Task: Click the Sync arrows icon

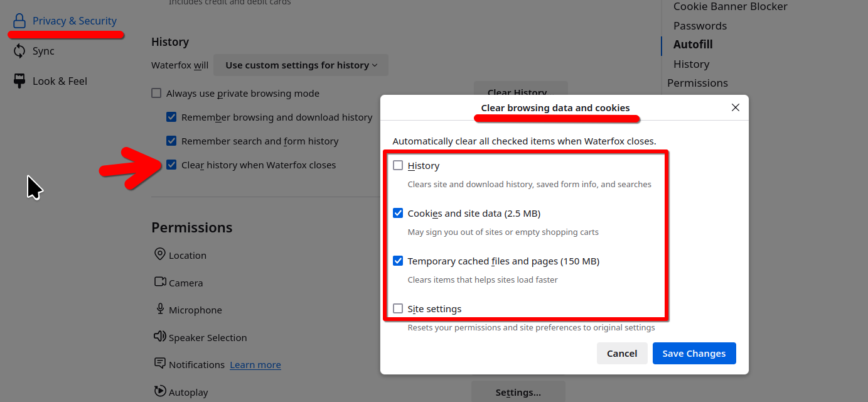Action: pos(19,51)
